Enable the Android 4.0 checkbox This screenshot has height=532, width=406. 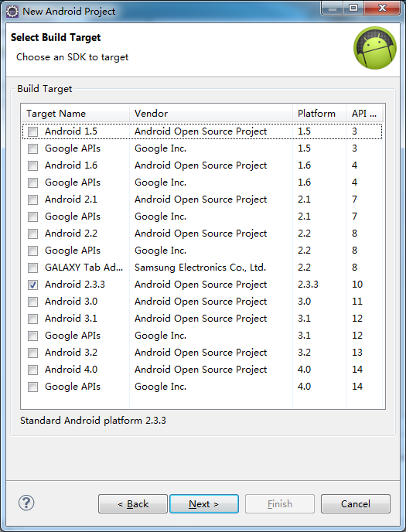click(x=33, y=370)
